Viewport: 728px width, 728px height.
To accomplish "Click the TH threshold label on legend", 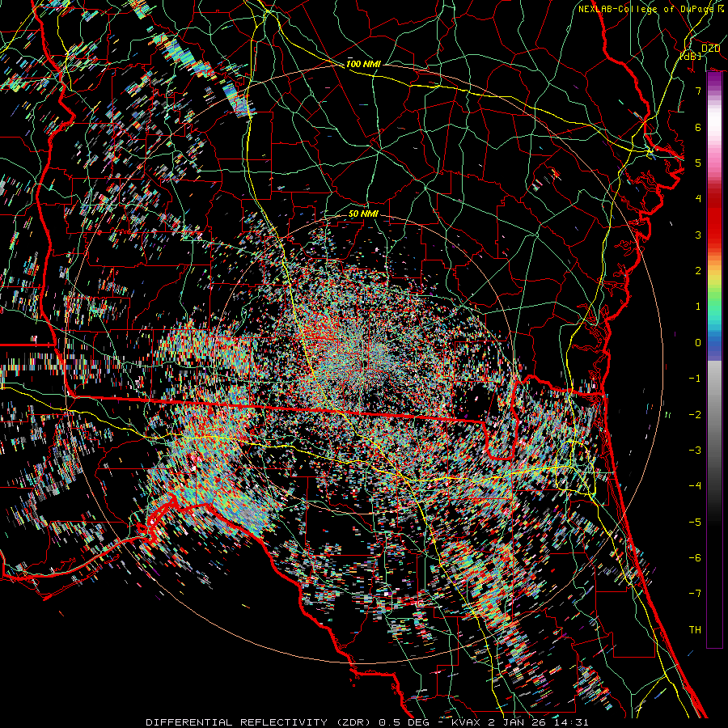I will (x=695, y=629).
